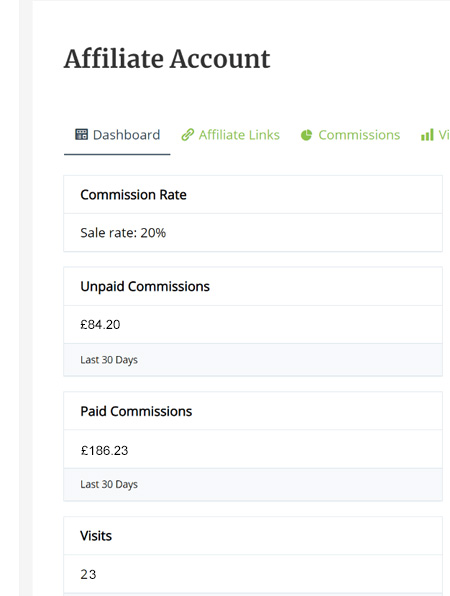
Task: Select the visits count 23
Action: 88,574
